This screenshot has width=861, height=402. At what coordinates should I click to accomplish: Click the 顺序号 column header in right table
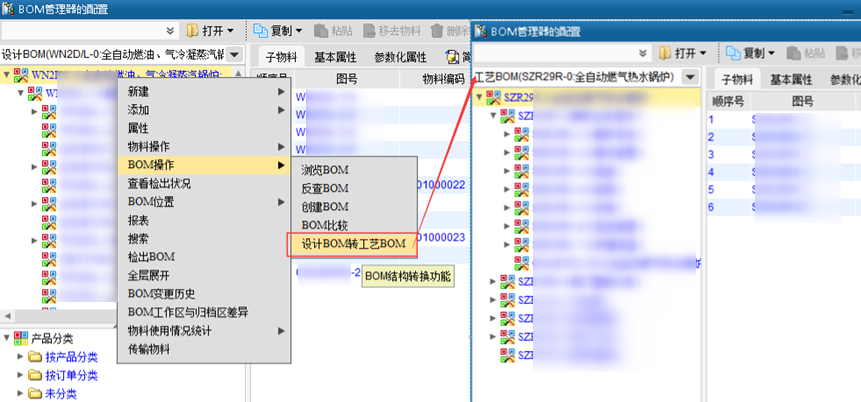(728, 102)
